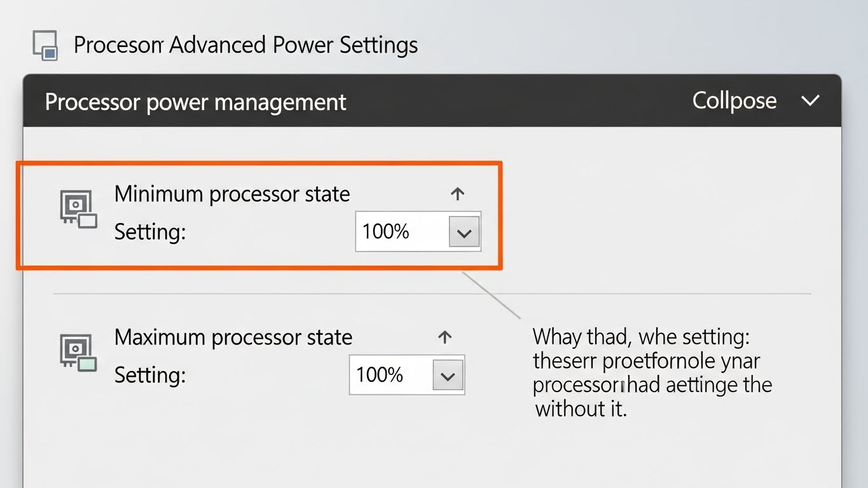Open the Minimum processor state percentage dropdown arrow

tap(464, 233)
